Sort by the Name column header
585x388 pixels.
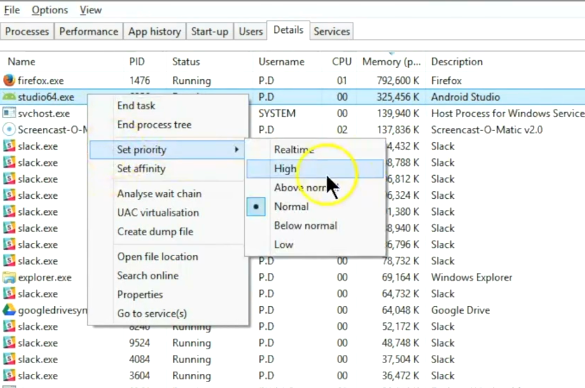point(21,62)
